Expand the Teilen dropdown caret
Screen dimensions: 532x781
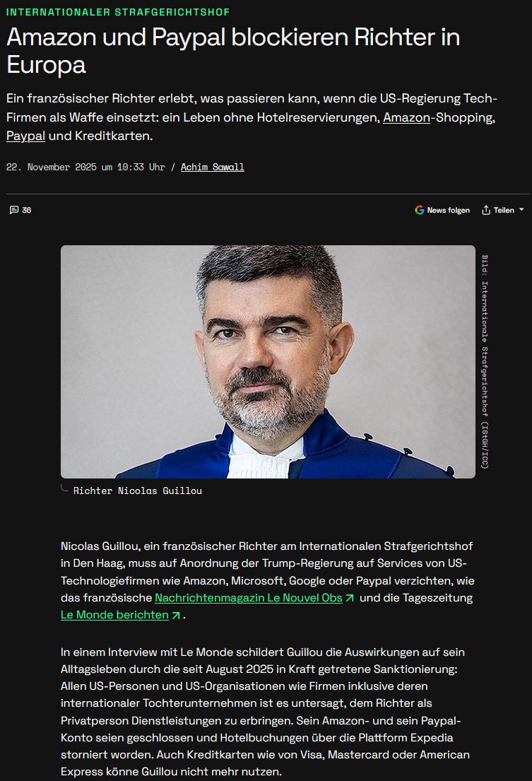click(521, 210)
